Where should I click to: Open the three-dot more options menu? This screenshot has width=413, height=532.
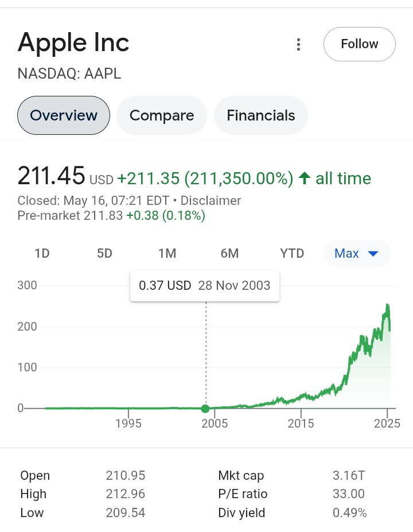click(x=298, y=44)
